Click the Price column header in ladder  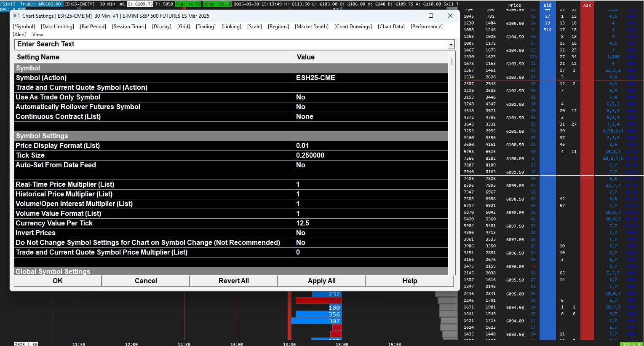[515, 5]
